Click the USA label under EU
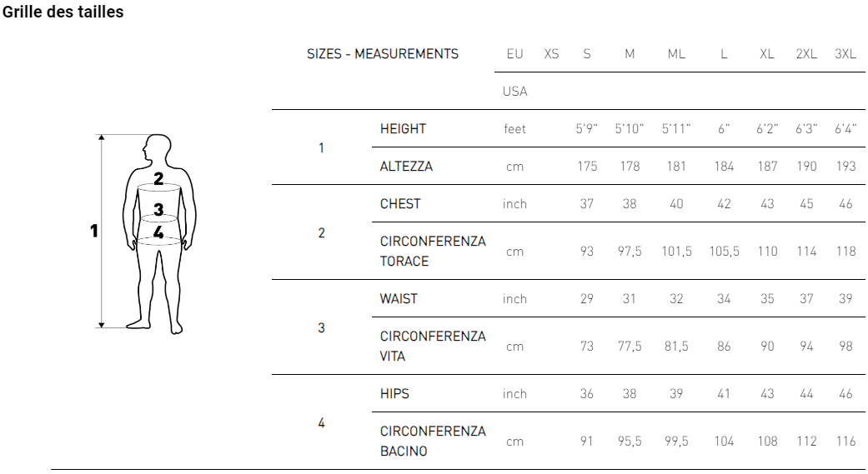The image size is (868, 474). tap(514, 92)
